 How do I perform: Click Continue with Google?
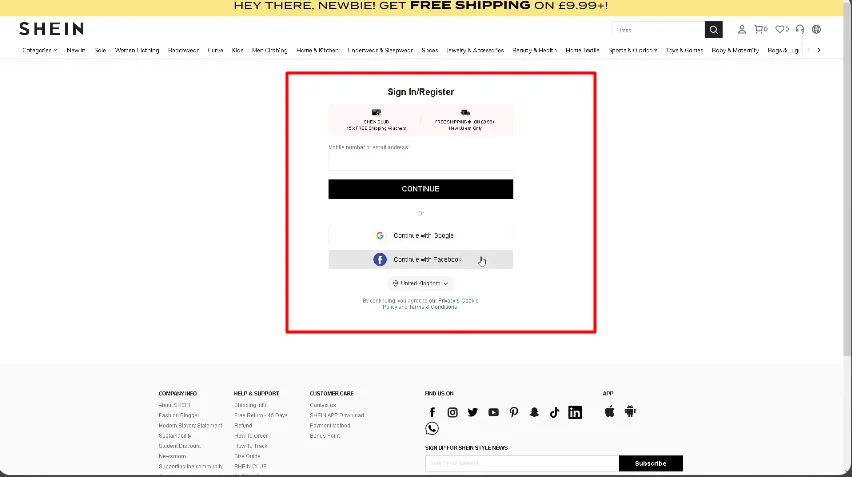[421, 235]
